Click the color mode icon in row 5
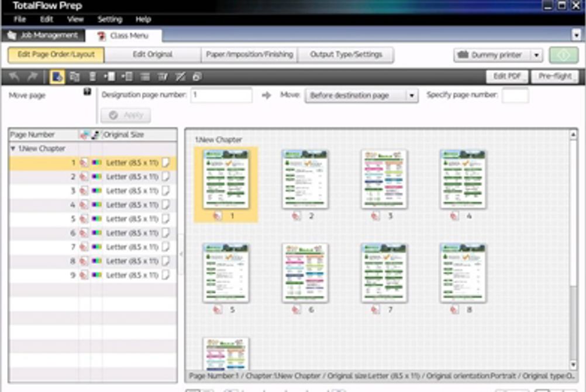This screenshot has height=392, width=586. (97, 219)
